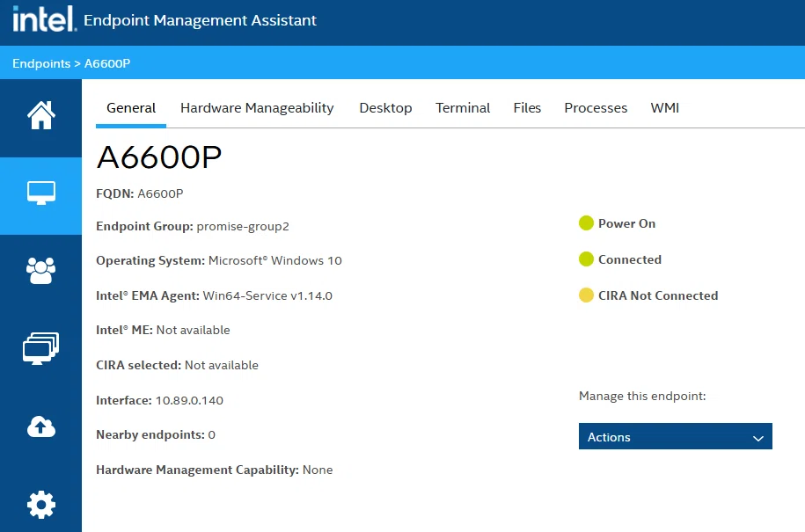Viewport: 805px width, 532px height.
Task: Open the Hardware Manageability tab
Action: [x=257, y=108]
